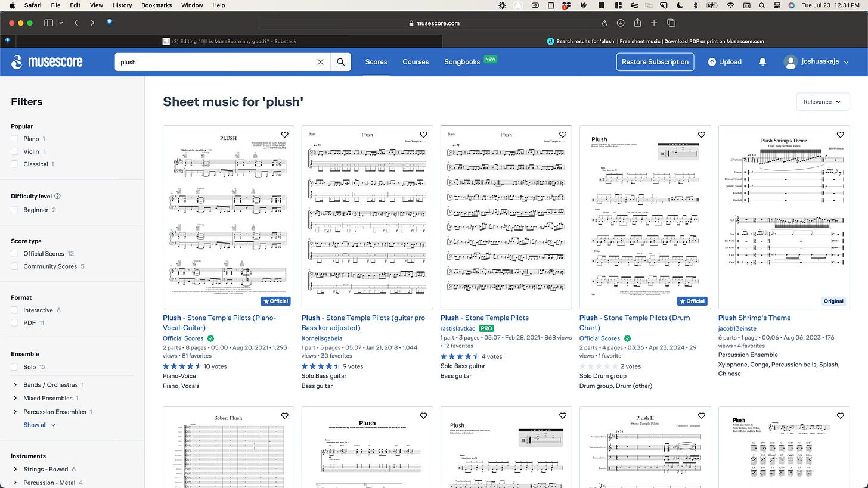Favorite rastislavtkac's Plush score heart
The image size is (868, 488).
click(x=562, y=135)
